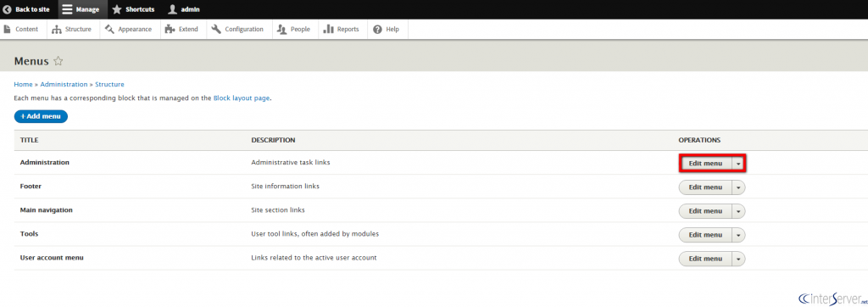Select the Main navigation title cell

click(47, 210)
